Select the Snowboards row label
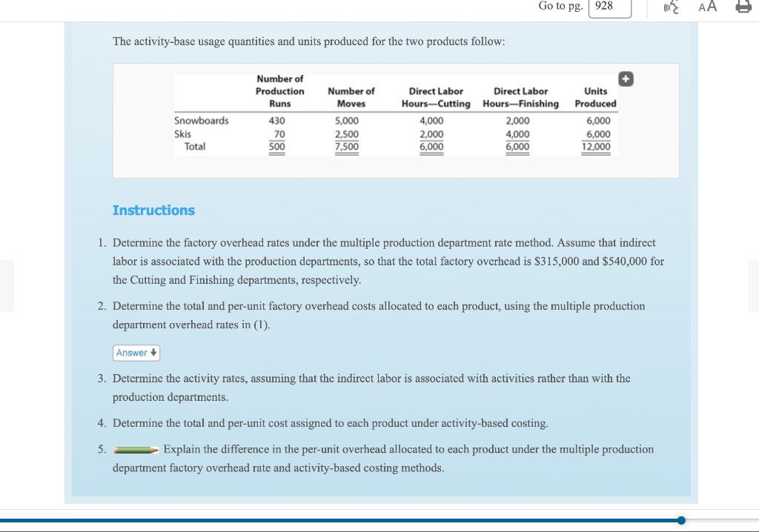The height and width of the screenshot is (532, 759). (202, 121)
